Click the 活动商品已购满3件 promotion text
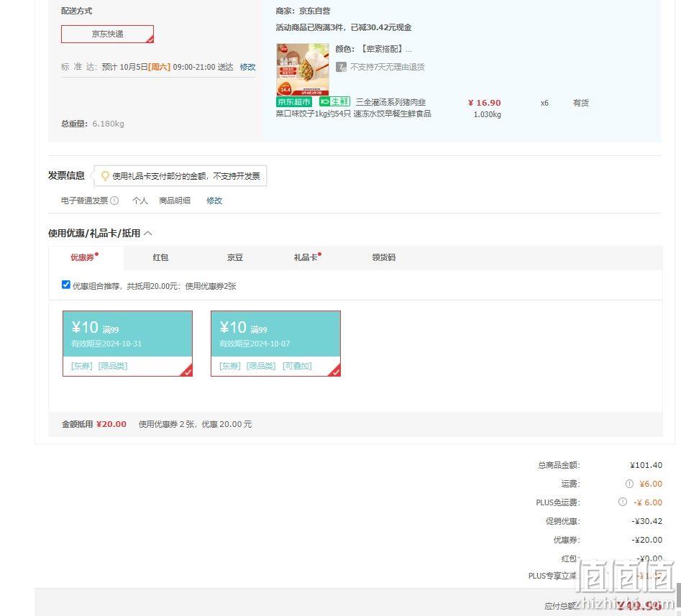Image resolution: width=681 pixels, height=616 pixels. pos(344,28)
